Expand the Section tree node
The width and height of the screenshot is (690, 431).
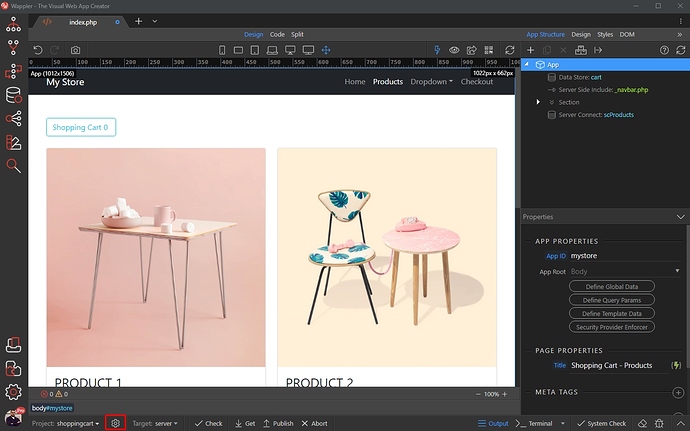point(538,102)
